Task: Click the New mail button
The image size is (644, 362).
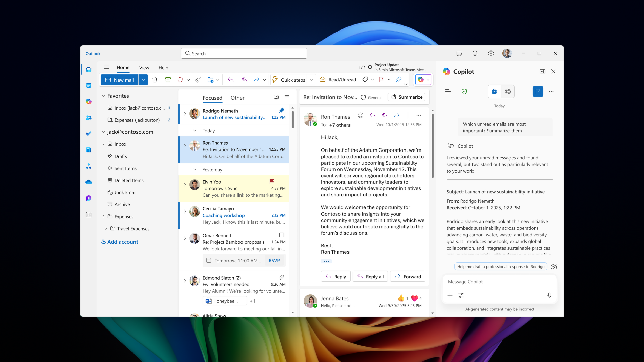Action: point(119,80)
